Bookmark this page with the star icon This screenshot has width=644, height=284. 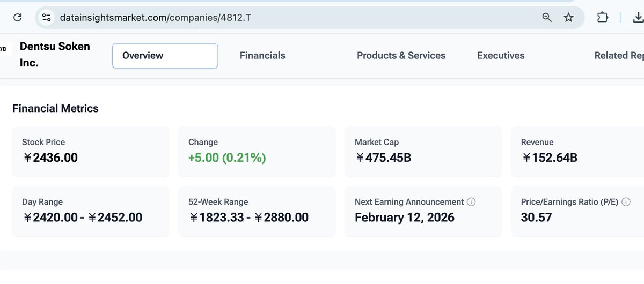(x=568, y=18)
